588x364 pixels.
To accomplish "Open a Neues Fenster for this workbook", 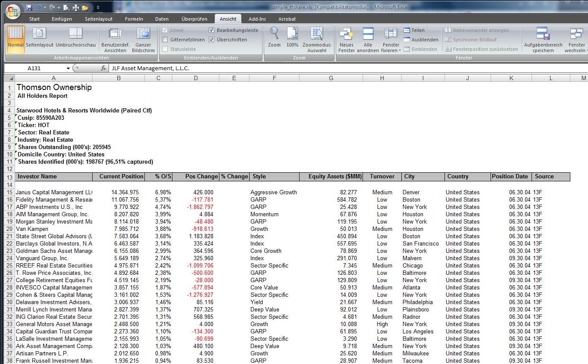I will [347, 39].
